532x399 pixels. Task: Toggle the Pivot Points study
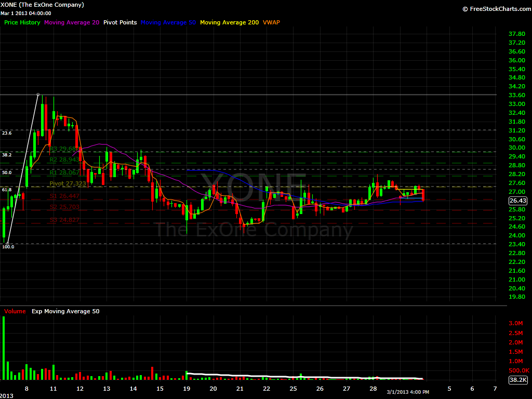click(120, 22)
